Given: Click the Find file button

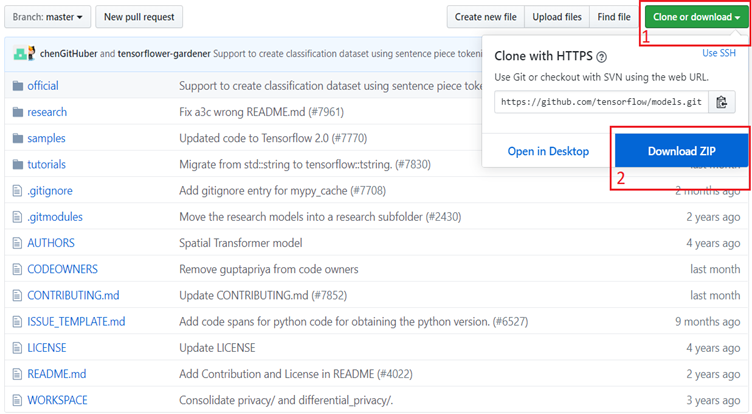Looking at the screenshot, I should pyautogui.click(x=614, y=17).
